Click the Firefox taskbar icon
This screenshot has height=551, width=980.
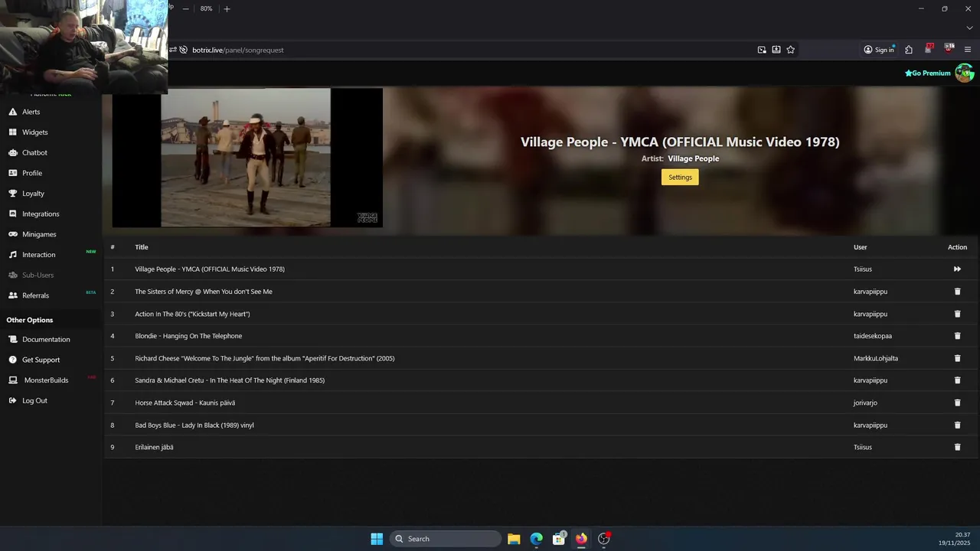(x=581, y=539)
